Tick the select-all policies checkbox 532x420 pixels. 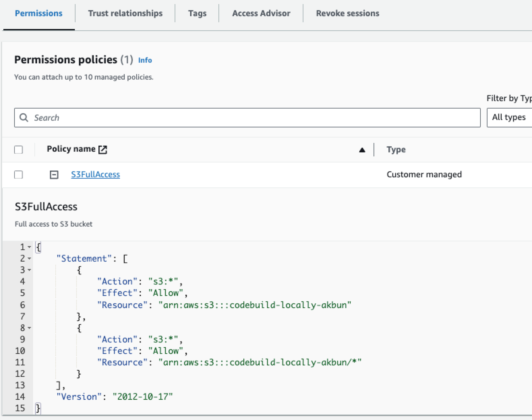(x=18, y=149)
